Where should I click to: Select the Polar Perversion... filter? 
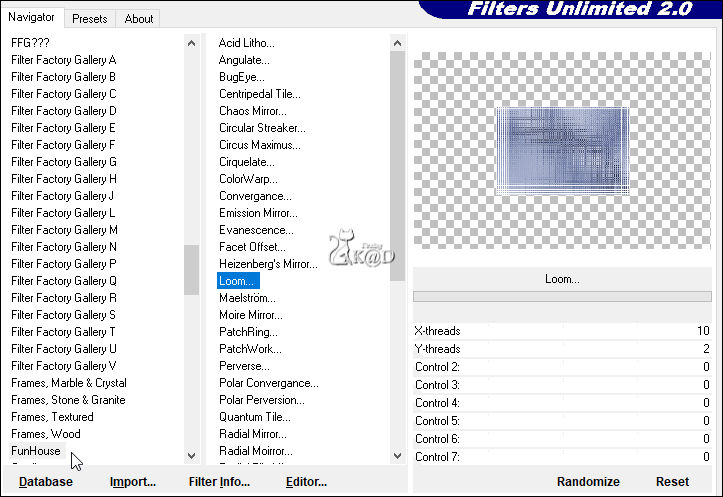tap(261, 400)
